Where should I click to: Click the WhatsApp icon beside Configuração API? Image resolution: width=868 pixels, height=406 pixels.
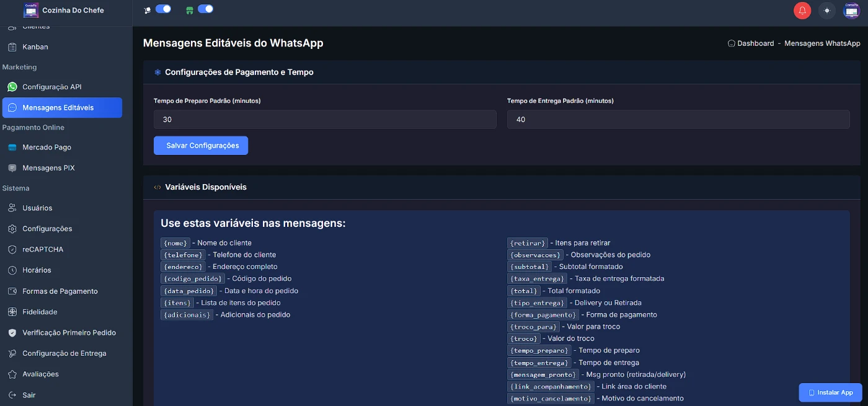click(12, 87)
